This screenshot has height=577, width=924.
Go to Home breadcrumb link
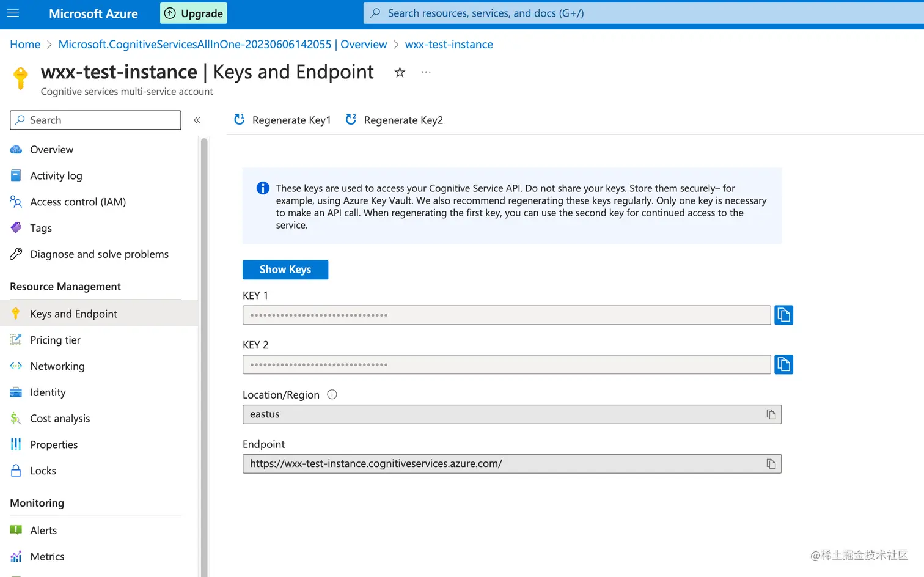(25, 45)
